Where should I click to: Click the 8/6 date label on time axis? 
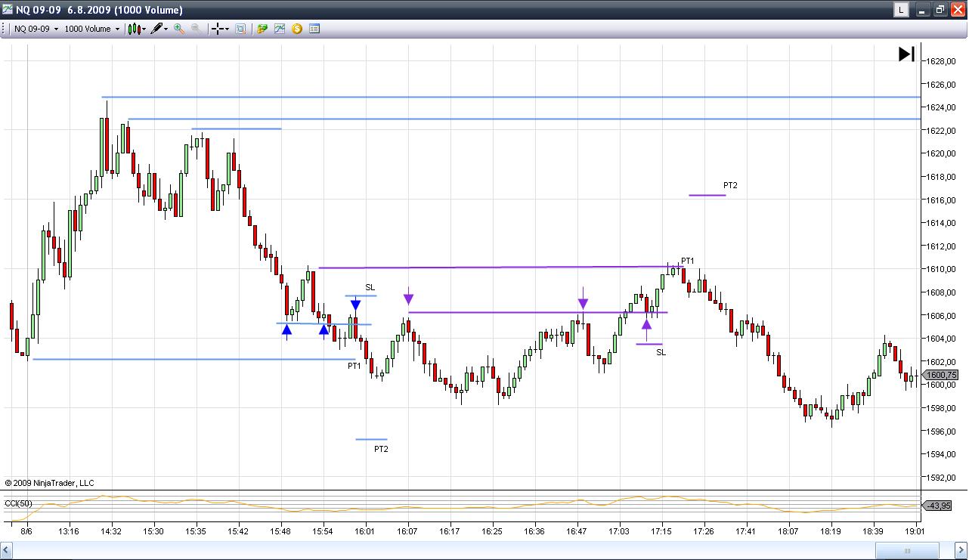click(x=26, y=531)
